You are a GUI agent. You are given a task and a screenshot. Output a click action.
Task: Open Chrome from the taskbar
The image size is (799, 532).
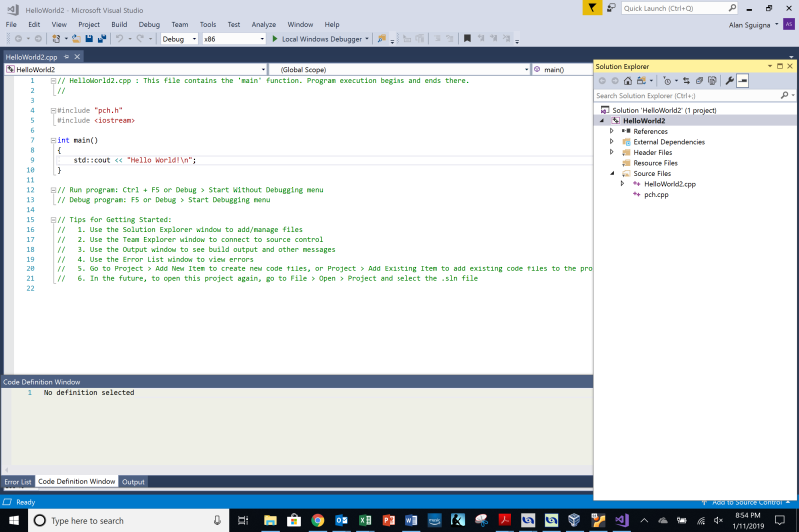[x=318, y=520]
